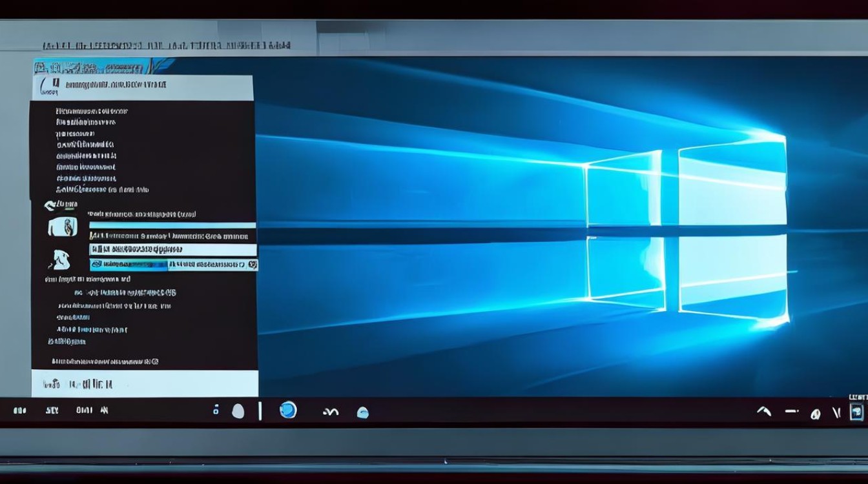Image resolution: width=868 pixels, height=484 pixels.
Task: Expand the hidden tray icons chevron
Action: click(764, 410)
